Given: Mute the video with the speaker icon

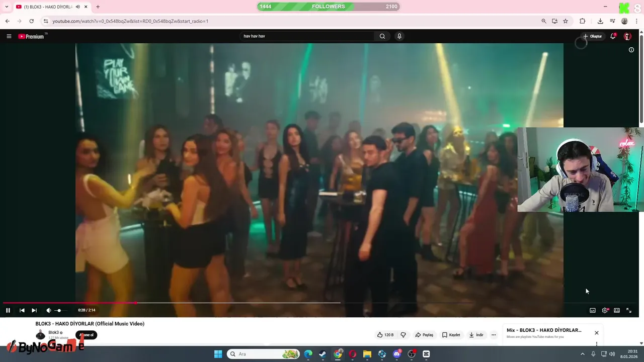Looking at the screenshot, I should [x=48, y=310].
